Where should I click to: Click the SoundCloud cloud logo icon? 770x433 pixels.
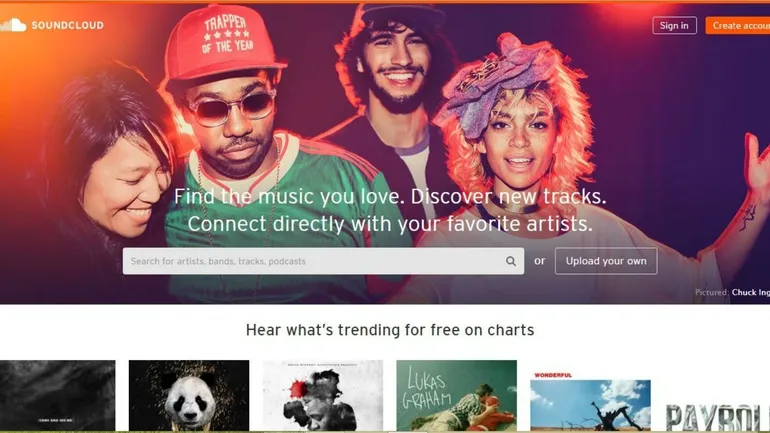[x=13, y=25]
